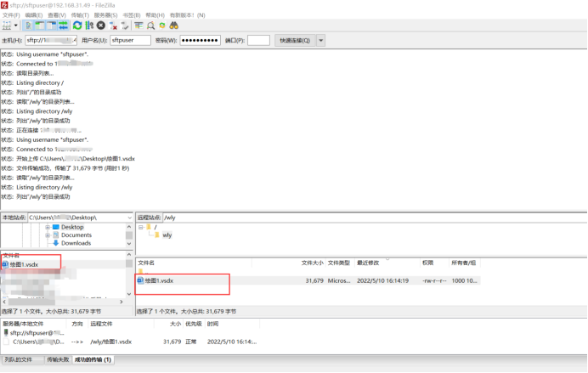Open the Site Manager dropdown arrow

[16, 25]
